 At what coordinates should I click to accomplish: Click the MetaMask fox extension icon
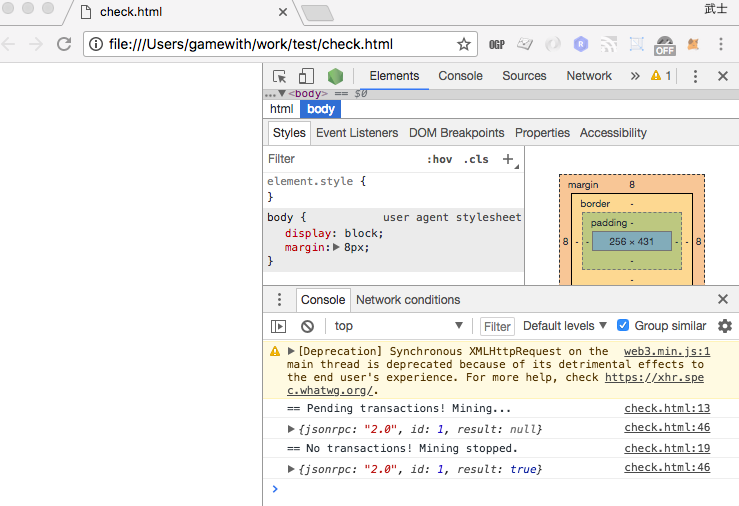pyautogui.click(x=693, y=44)
